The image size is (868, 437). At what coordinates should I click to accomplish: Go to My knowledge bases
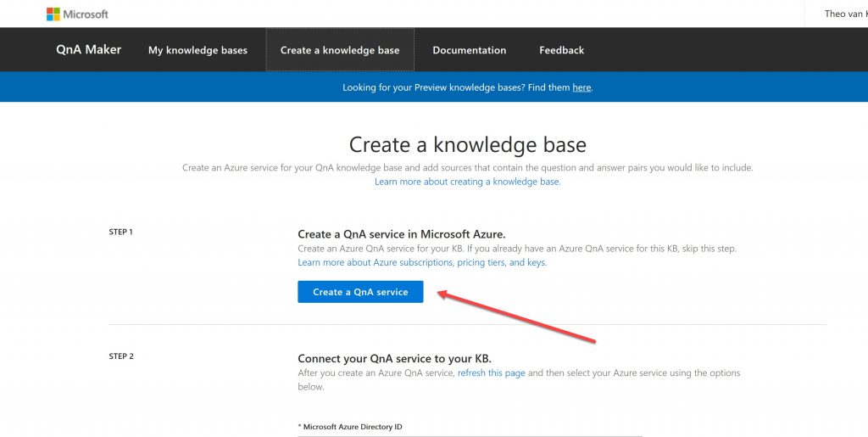click(198, 50)
